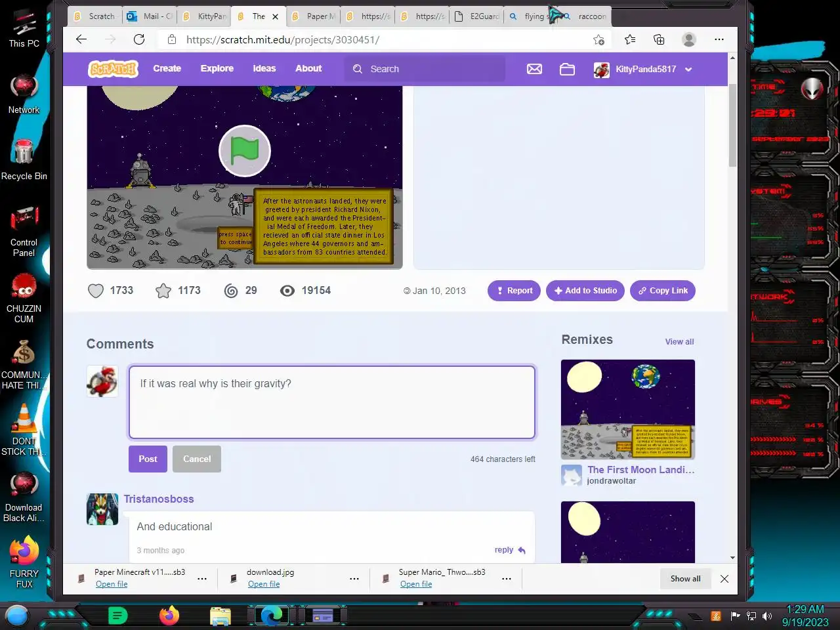
Task: Click the remixes spiral icon showing 29
Action: click(231, 291)
